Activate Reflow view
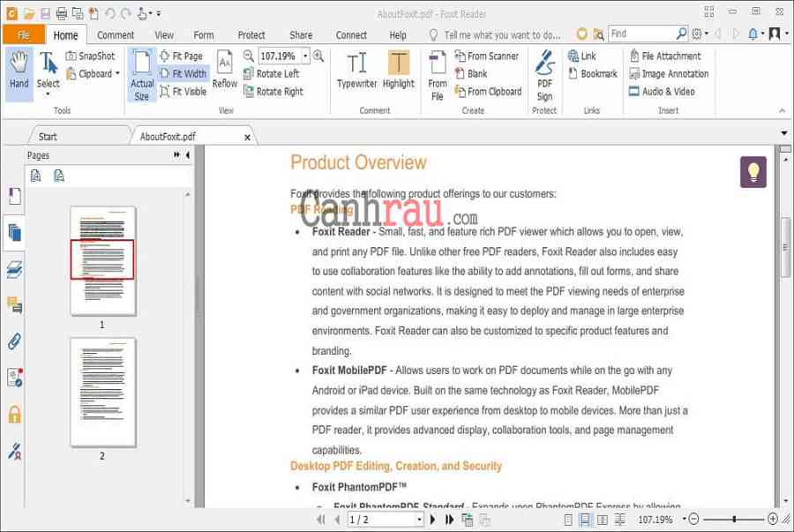The image size is (794, 532). [225, 70]
